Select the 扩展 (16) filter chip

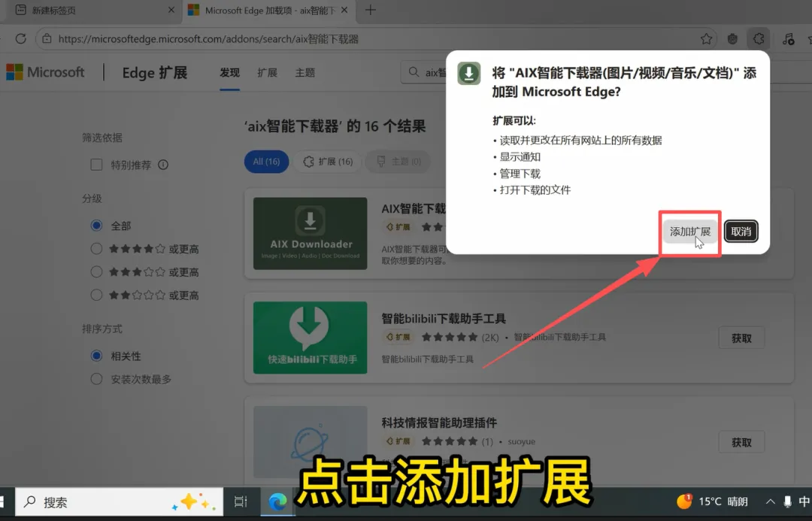pyautogui.click(x=328, y=162)
